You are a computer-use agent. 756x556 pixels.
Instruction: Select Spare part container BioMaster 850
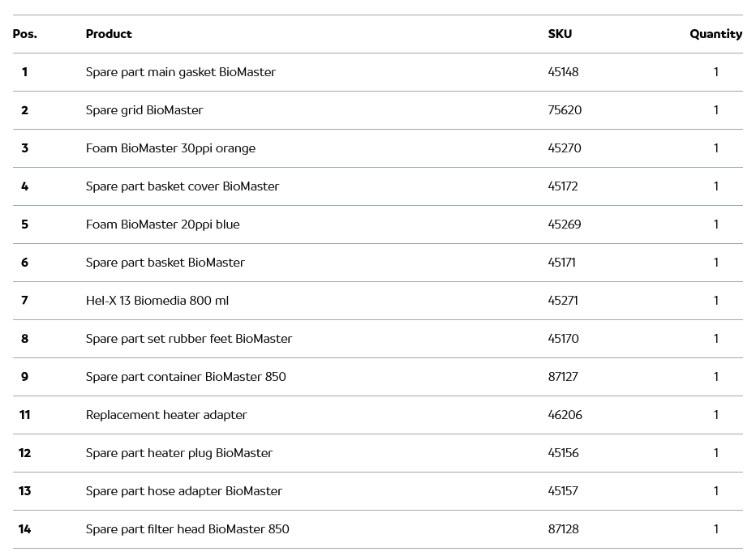tap(186, 377)
